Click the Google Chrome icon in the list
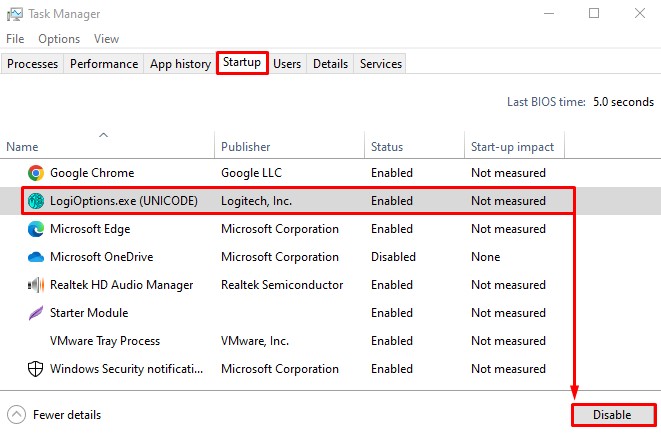The image size is (661, 438). click(x=36, y=173)
